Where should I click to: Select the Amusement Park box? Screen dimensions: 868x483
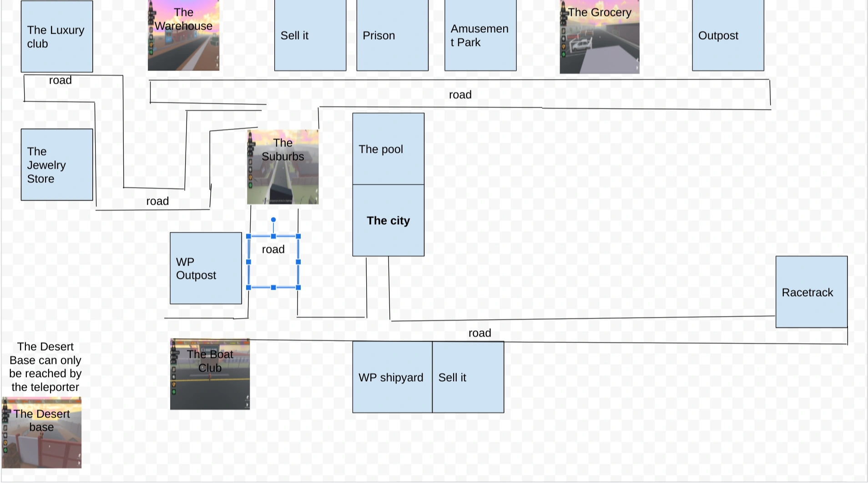click(480, 35)
